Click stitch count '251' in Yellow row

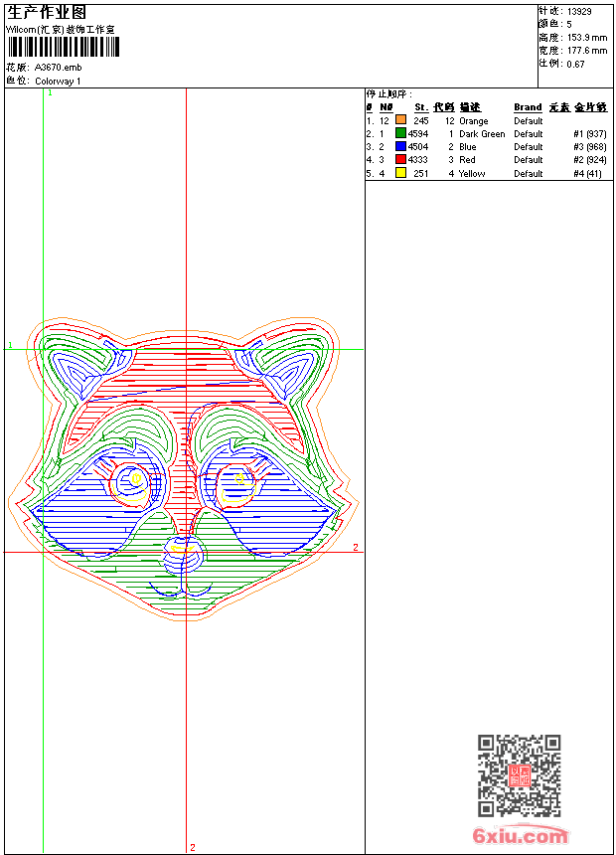point(421,174)
